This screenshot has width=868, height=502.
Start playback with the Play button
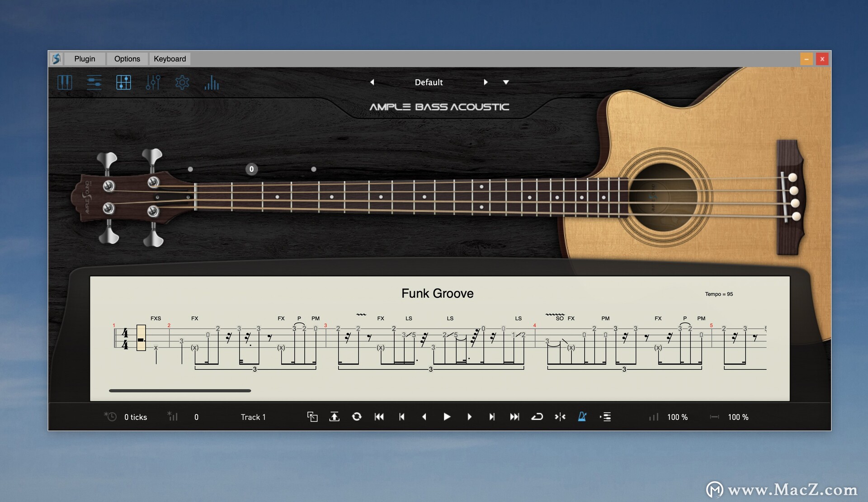[x=447, y=417]
